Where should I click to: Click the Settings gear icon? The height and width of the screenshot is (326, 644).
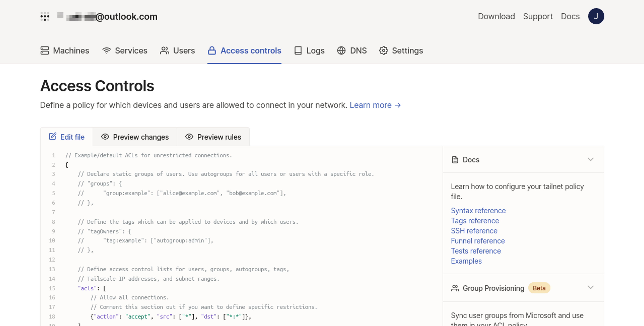383,51
